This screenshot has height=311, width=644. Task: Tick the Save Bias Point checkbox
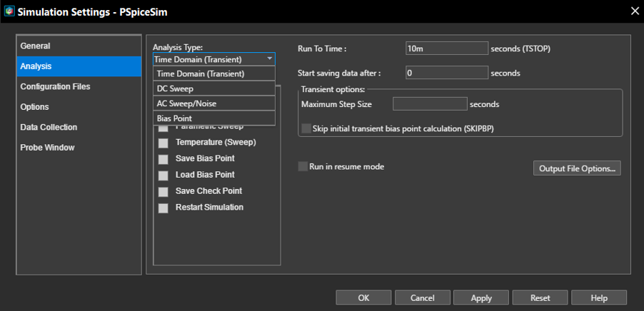click(163, 159)
